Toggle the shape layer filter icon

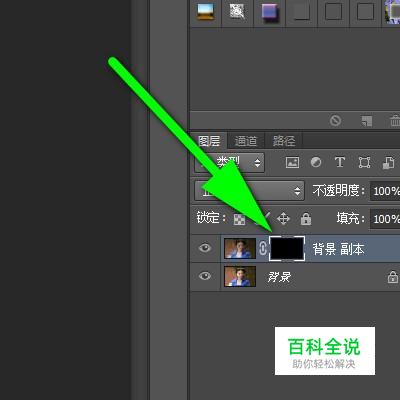tap(364, 162)
